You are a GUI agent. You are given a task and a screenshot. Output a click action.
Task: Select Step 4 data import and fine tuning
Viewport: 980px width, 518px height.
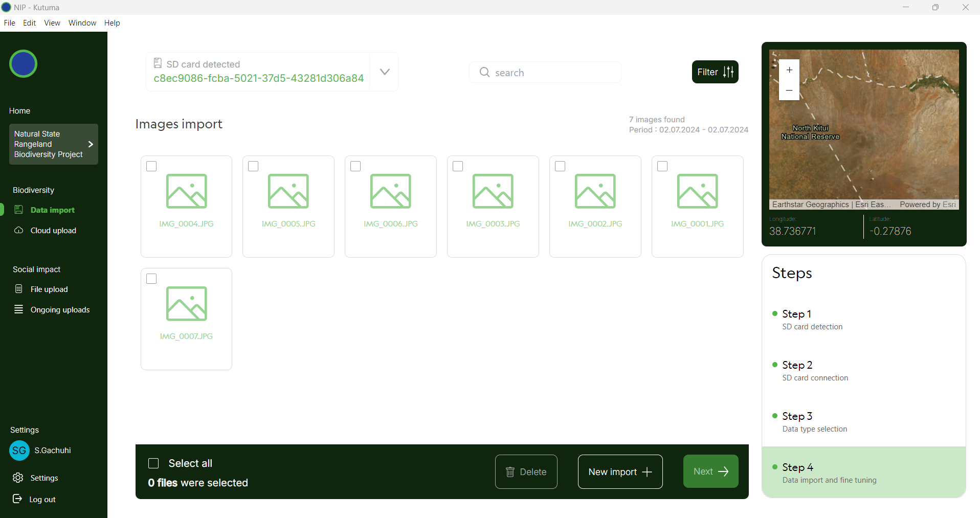[864, 472]
